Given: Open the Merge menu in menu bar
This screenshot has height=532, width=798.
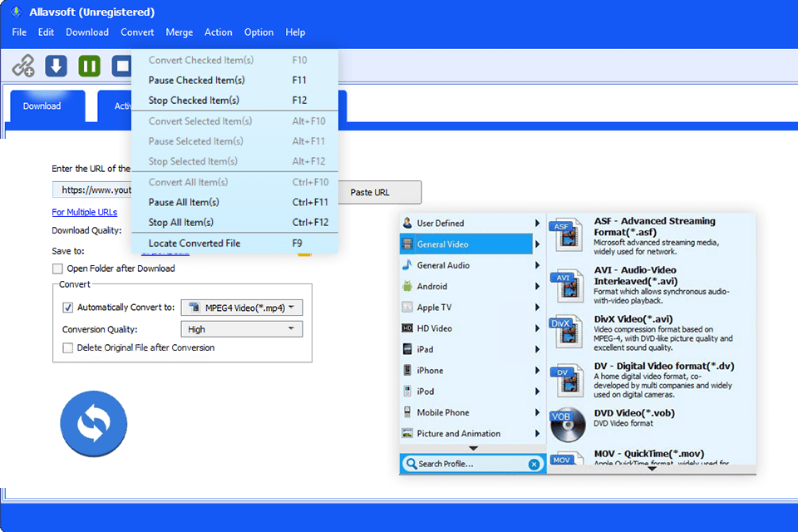Looking at the screenshot, I should pos(179,32).
